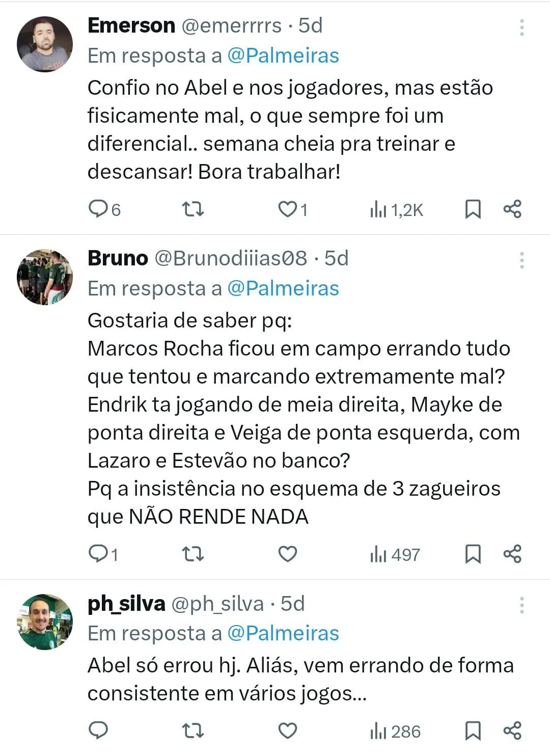
Task: Like Emerson's tweet
Action: [287, 209]
